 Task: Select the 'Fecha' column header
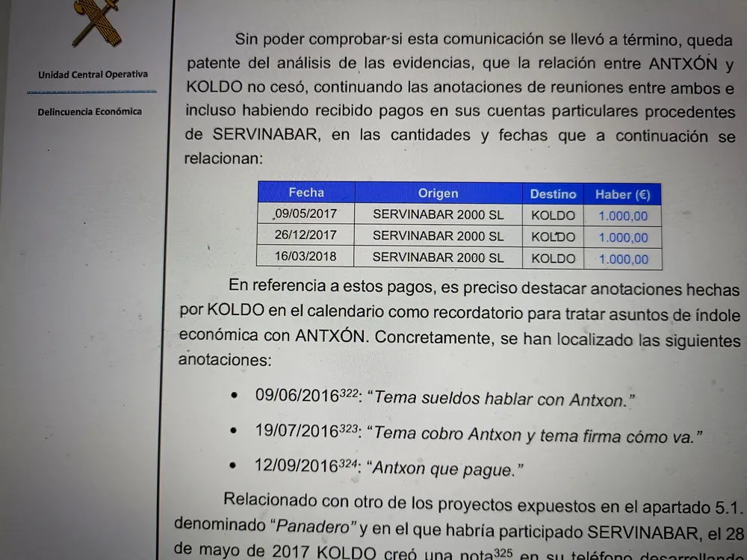tap(306, 193)
